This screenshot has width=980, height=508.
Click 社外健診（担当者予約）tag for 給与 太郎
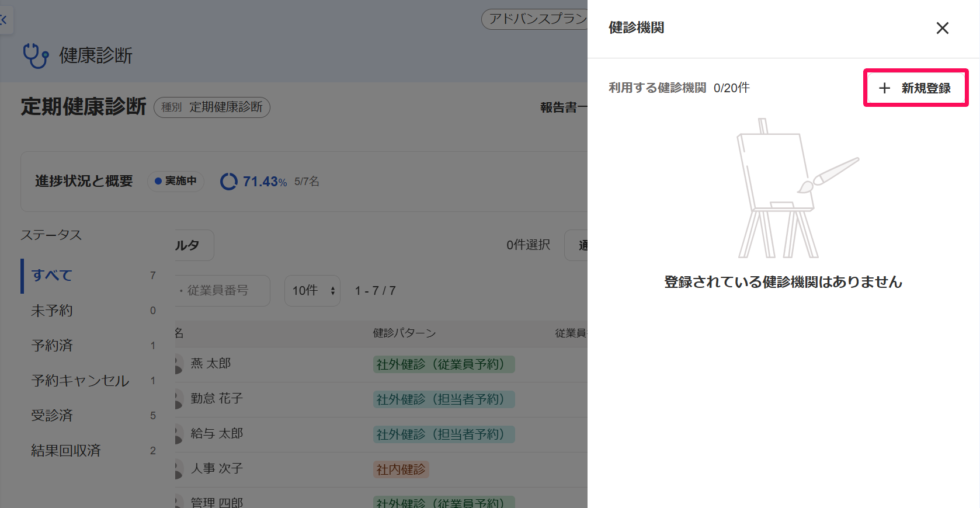click(x=444, y=434)
